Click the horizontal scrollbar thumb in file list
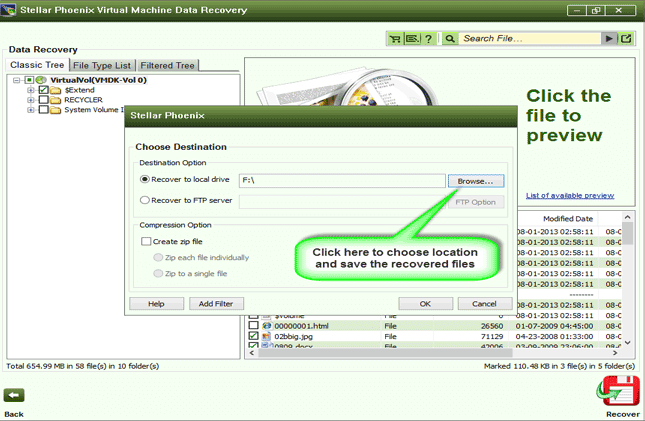 coord(385,353)
